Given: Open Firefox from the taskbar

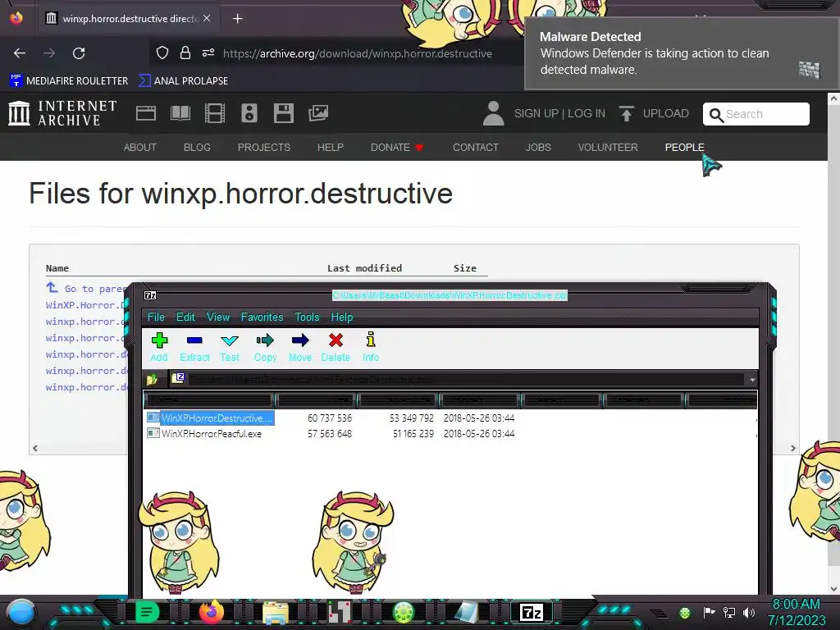Looking at the screenshot, I should point(212,612).
